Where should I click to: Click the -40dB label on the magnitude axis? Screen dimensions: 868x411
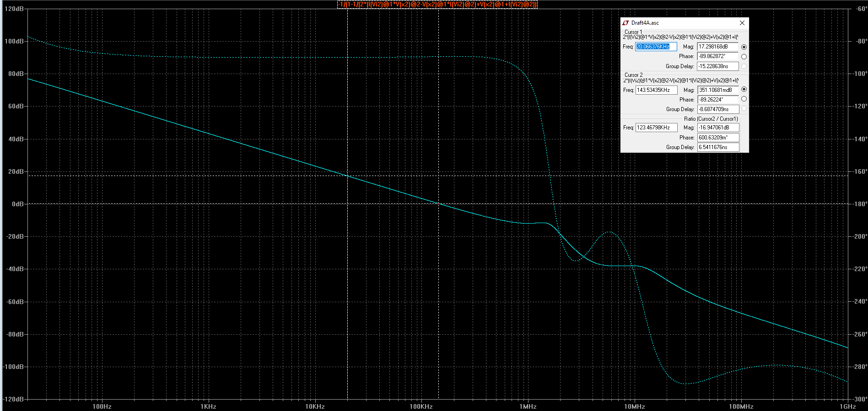click(x=15, y=269)
